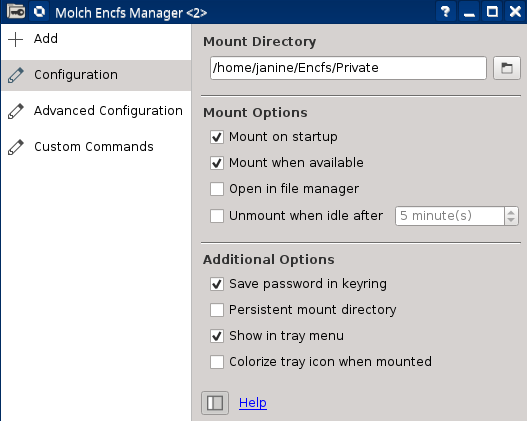Uncheck Save password in keyring
The image size is (527, 421).
pos(217,284)
